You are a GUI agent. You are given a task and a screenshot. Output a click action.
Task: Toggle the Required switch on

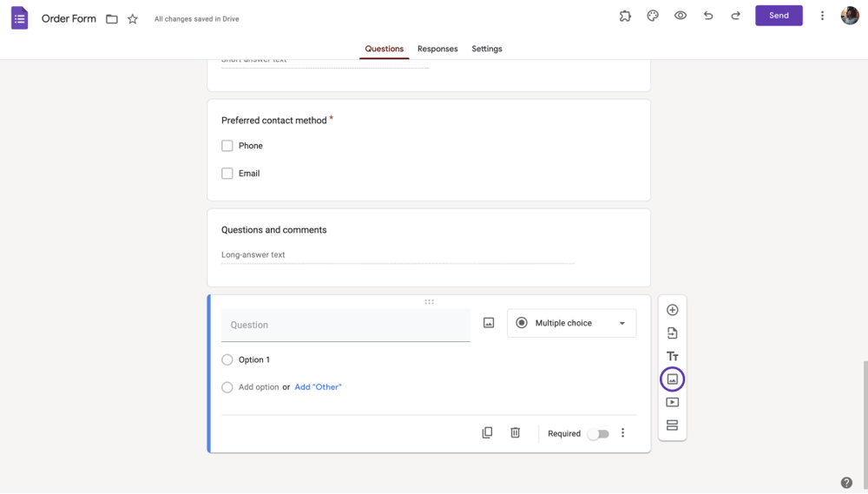pos(598,434)
